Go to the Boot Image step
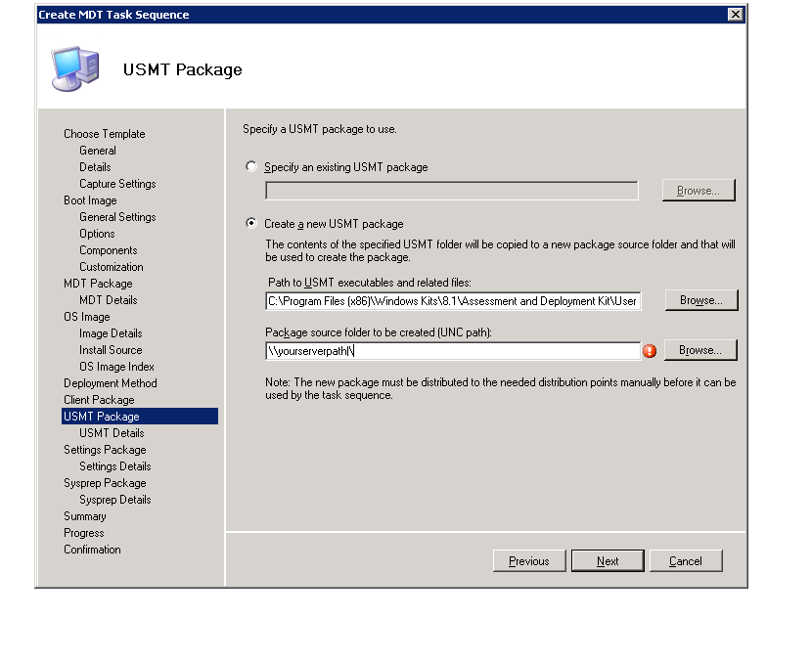The image size is (812, 663). pos(90,200)
